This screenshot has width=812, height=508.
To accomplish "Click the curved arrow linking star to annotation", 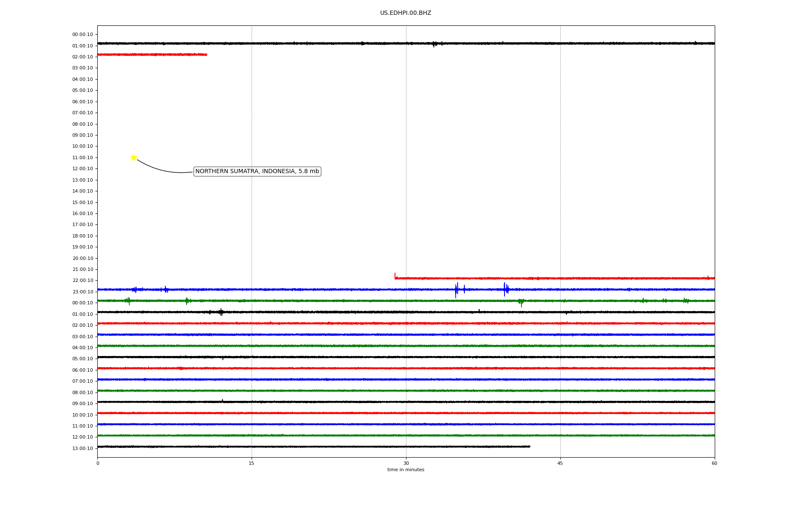I will (161, 170).
